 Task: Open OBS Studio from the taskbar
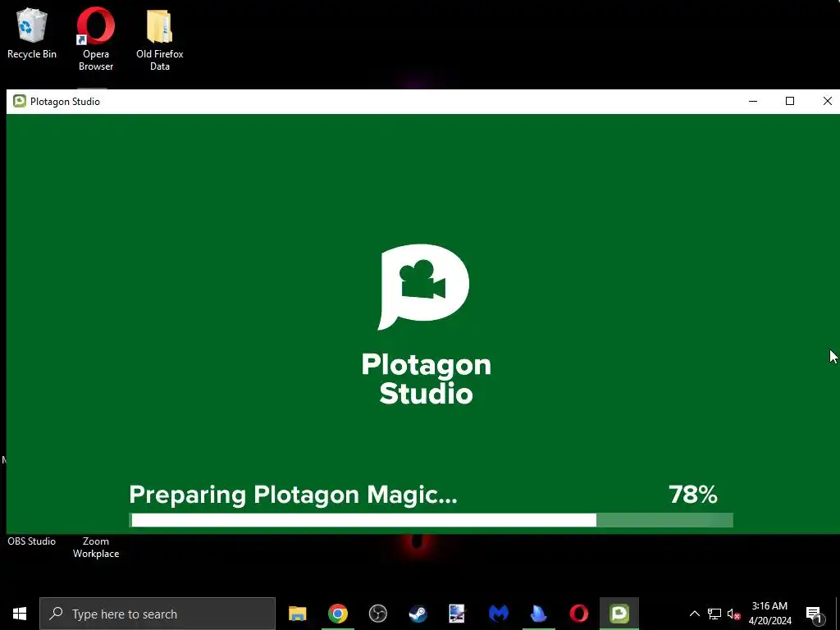[x=377, y=614]
